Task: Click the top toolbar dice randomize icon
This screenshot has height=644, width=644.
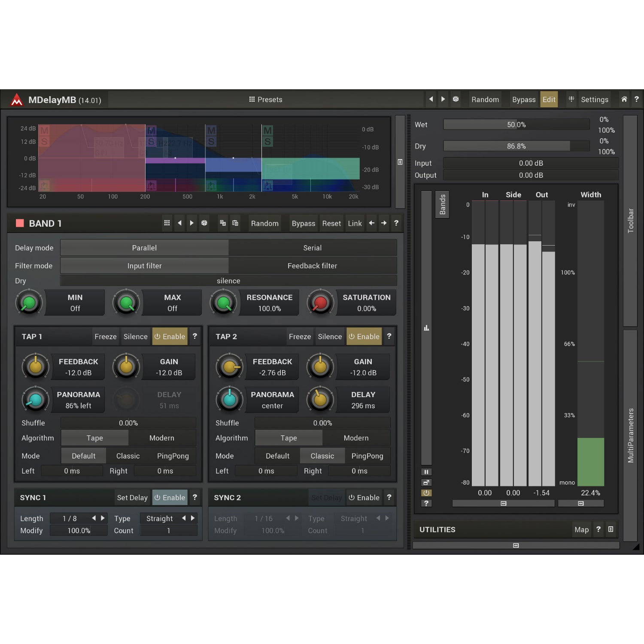Action: (456, 99)
